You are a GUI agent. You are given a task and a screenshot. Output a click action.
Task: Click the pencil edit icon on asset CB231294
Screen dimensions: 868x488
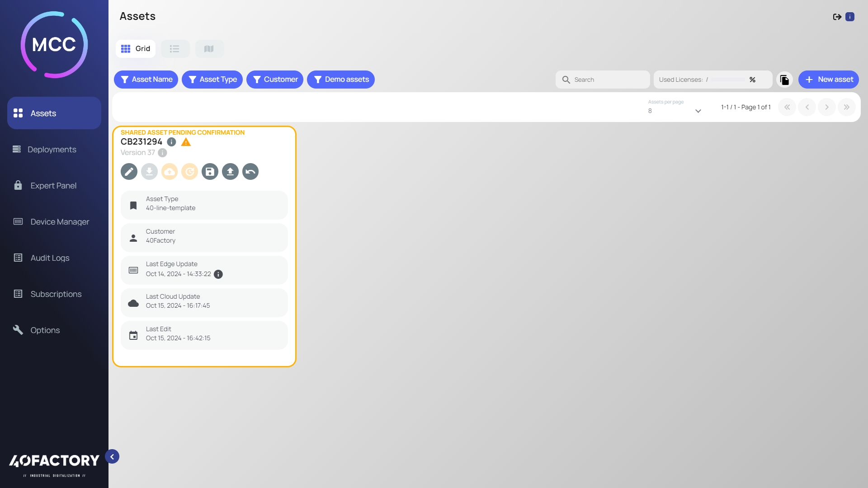click(129, 172)
